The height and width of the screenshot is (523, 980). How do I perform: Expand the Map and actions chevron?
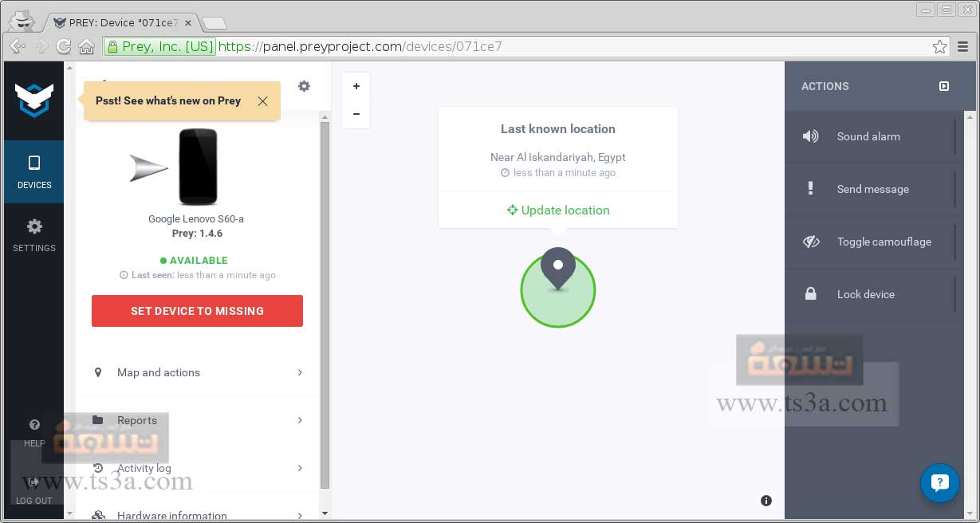click(300, 372)
